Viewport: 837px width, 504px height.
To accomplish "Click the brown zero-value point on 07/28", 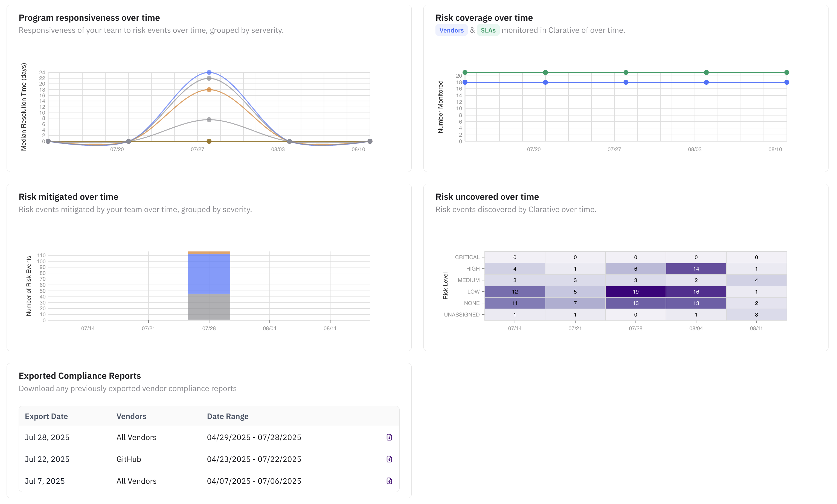I will point(209,141).
